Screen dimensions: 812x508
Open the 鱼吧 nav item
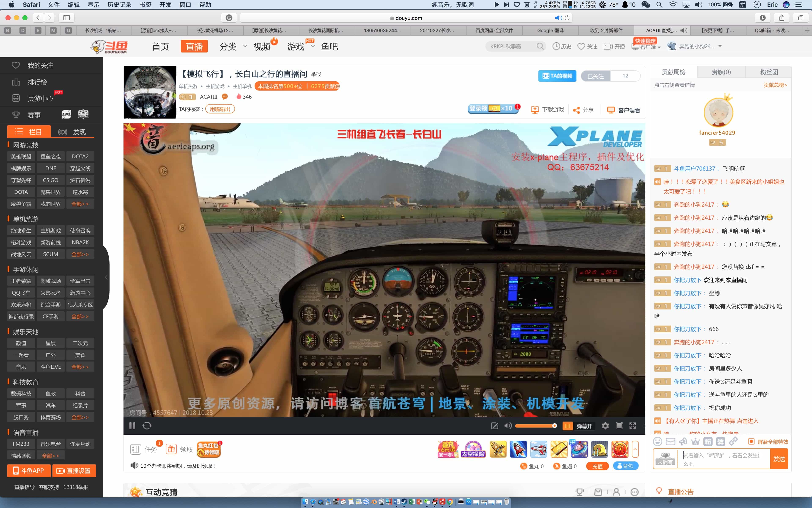(x=329, y=46)
